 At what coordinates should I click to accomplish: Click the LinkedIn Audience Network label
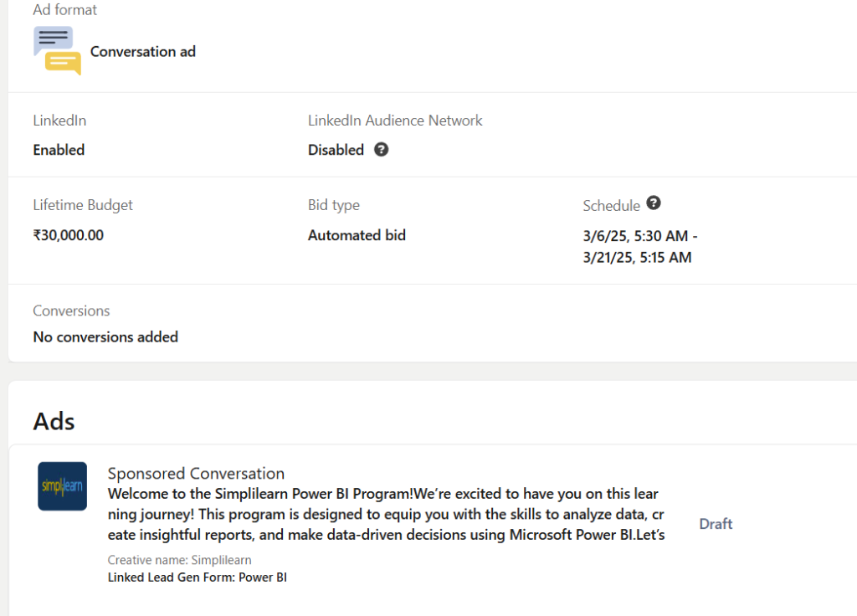pyautogui.click(x=395, y=121)
